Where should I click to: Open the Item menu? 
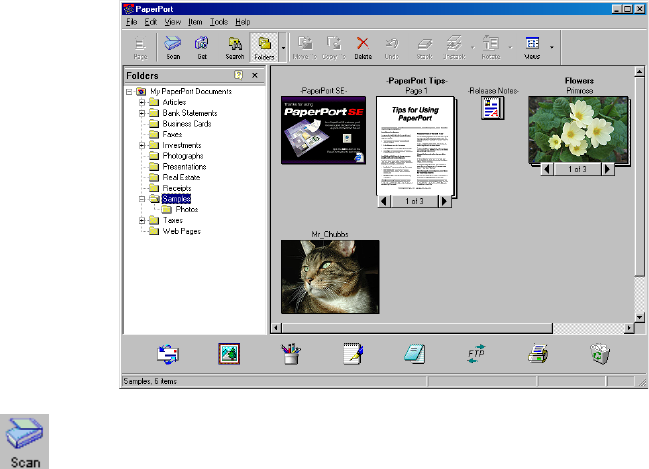pyautogui.click(x=195, y=21)
